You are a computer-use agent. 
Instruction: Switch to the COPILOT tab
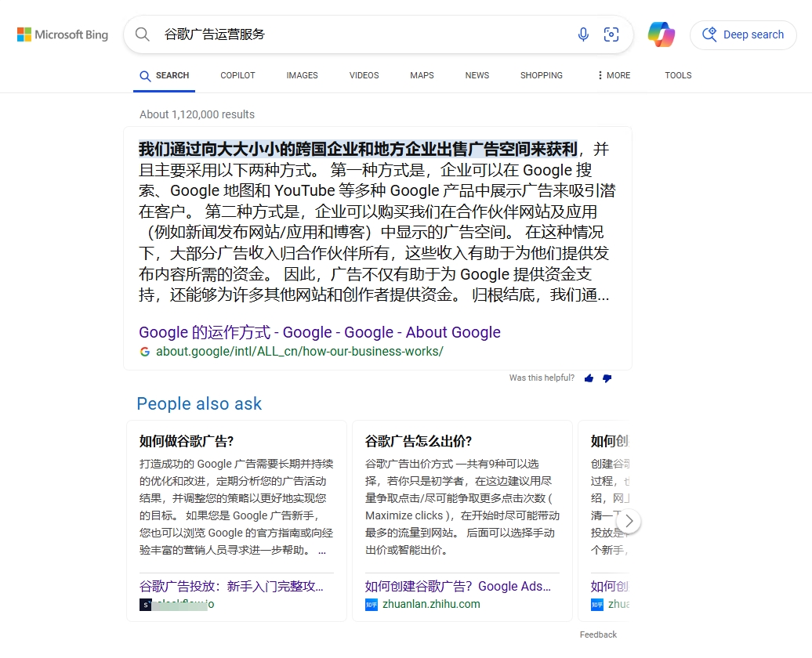(x=237, y=75)
